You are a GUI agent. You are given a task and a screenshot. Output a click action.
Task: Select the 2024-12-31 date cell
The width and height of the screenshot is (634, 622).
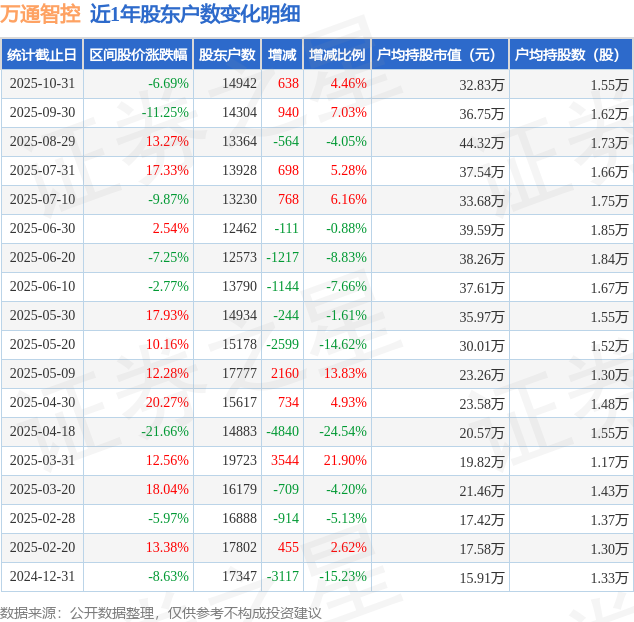pos(42,577)
